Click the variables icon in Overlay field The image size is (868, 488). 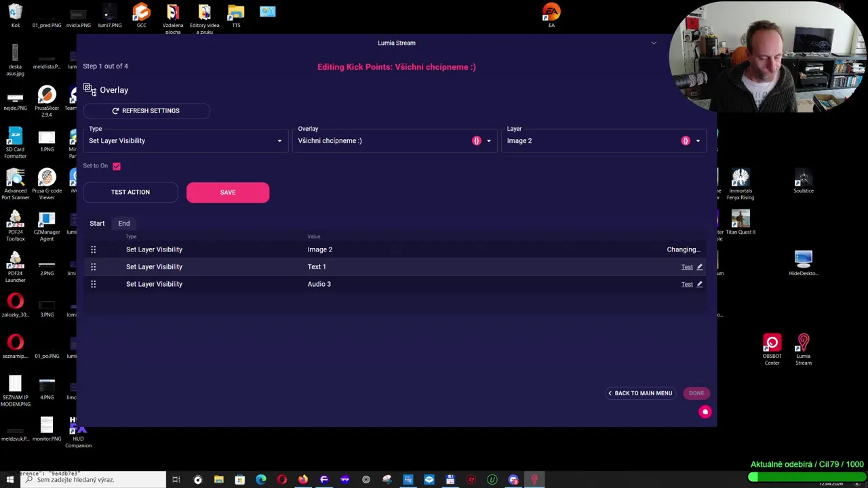point(476,141)
